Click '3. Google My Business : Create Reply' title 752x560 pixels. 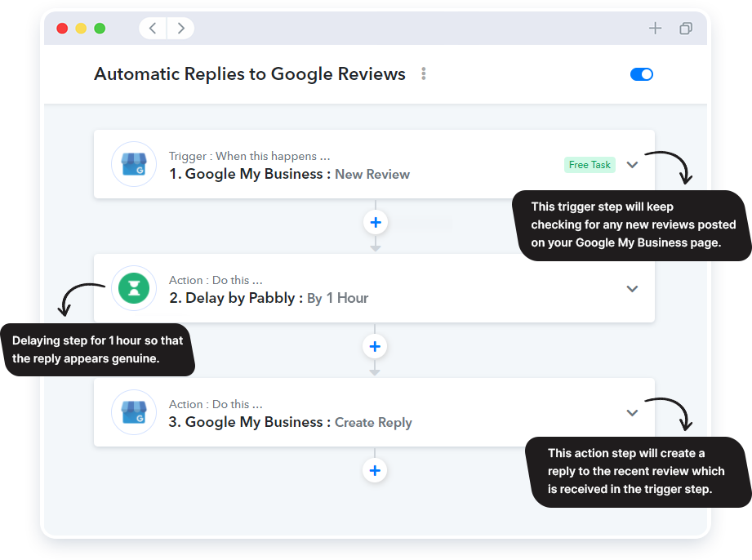click(290, 422)
